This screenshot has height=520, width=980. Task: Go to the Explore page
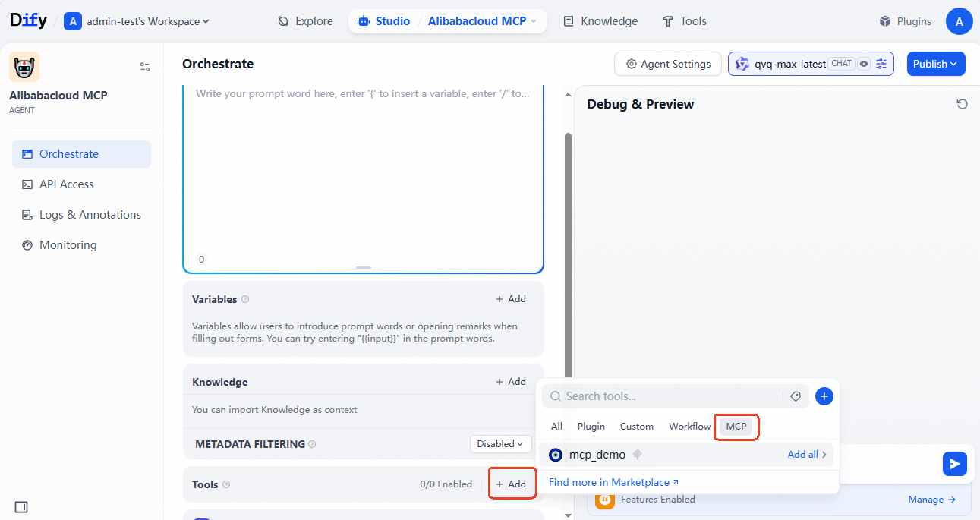click(x=305, y=21)
